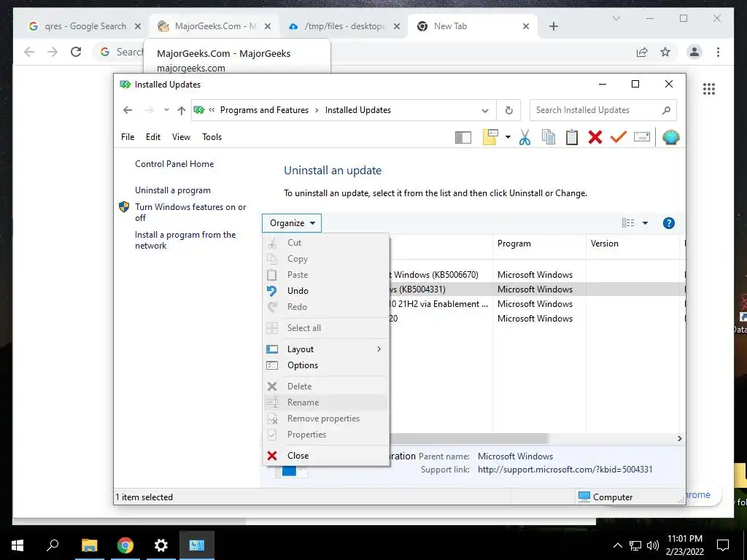Bookmark this tab with the star icon
Image resolution: width=747 pixels, height=560 pixels.
[x=665, y=52]
